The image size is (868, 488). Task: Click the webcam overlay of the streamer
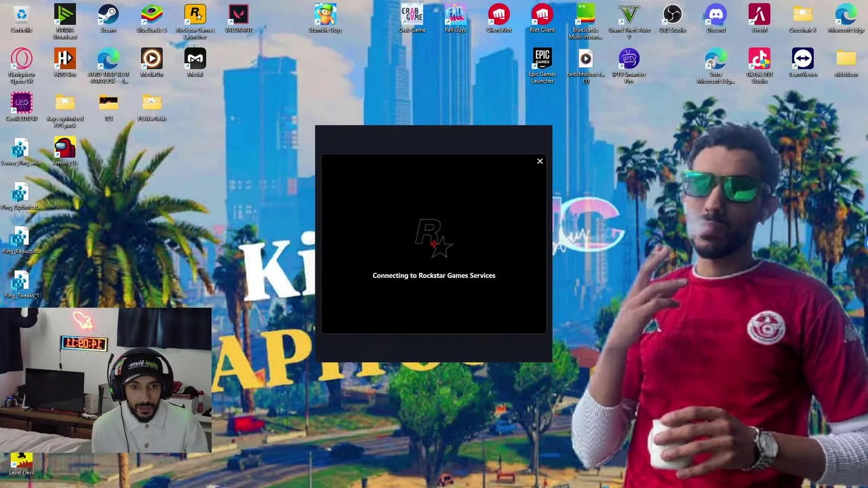[x=106, y=380]
